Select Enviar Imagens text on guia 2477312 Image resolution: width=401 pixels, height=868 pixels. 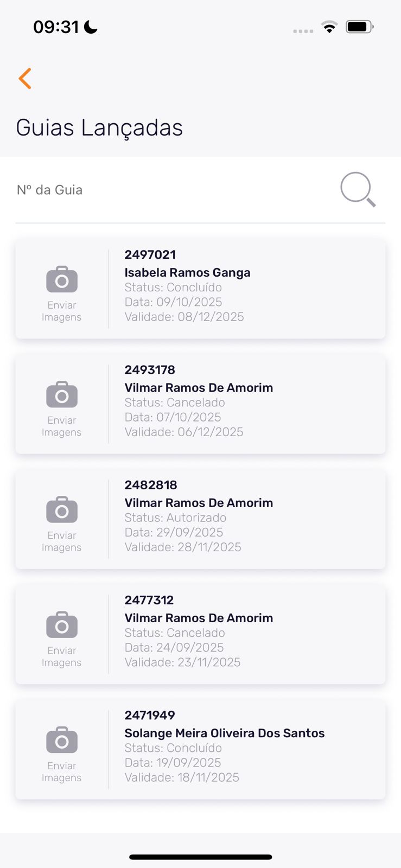coord(62,656)
